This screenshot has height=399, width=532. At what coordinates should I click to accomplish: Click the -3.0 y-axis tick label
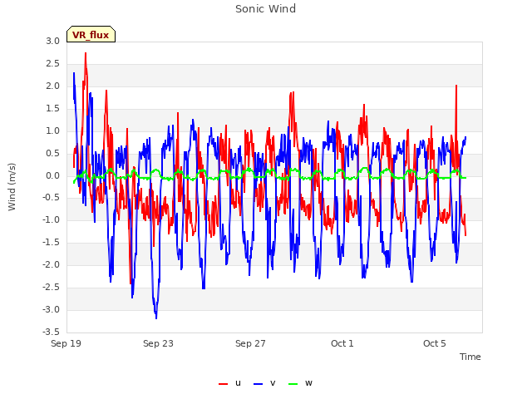52,310
